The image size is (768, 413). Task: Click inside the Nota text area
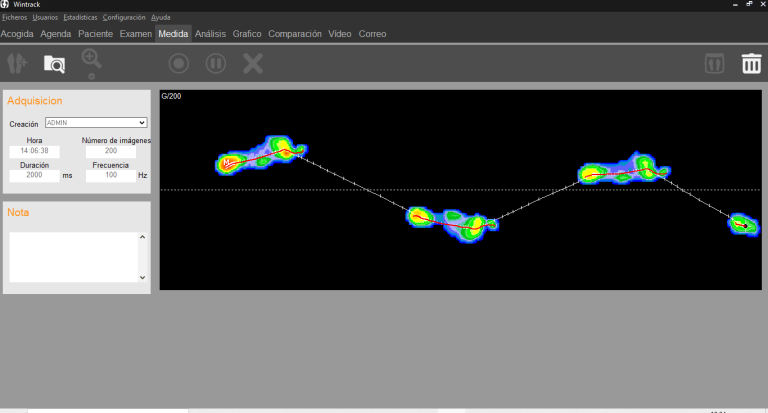(x=72, y=257)
